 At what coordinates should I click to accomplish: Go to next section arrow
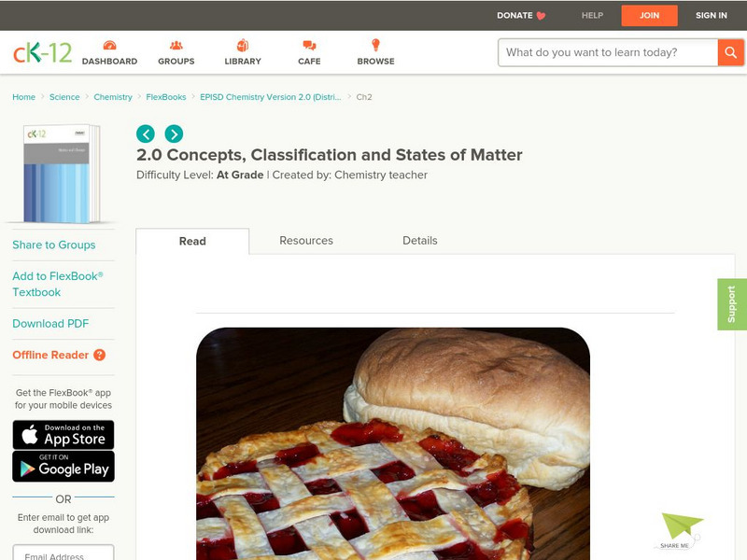(x=174, y=133)
